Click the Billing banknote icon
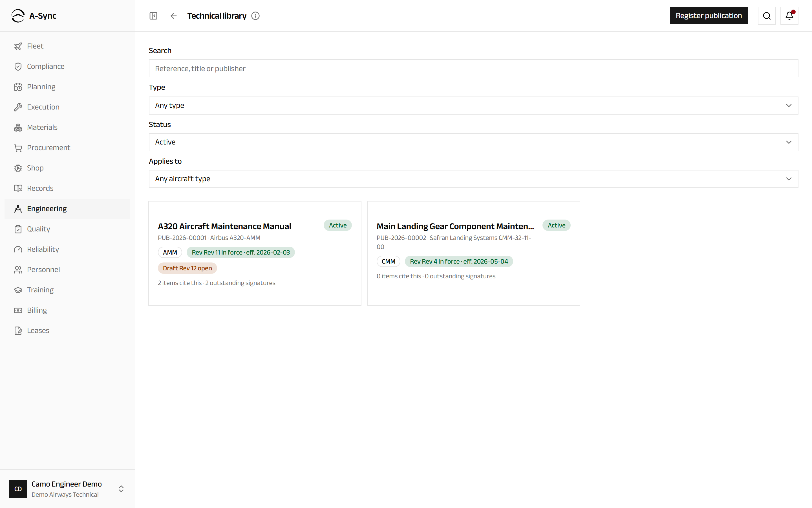The width and height of the screenshot is (812, 508). (x=18, y=310)
